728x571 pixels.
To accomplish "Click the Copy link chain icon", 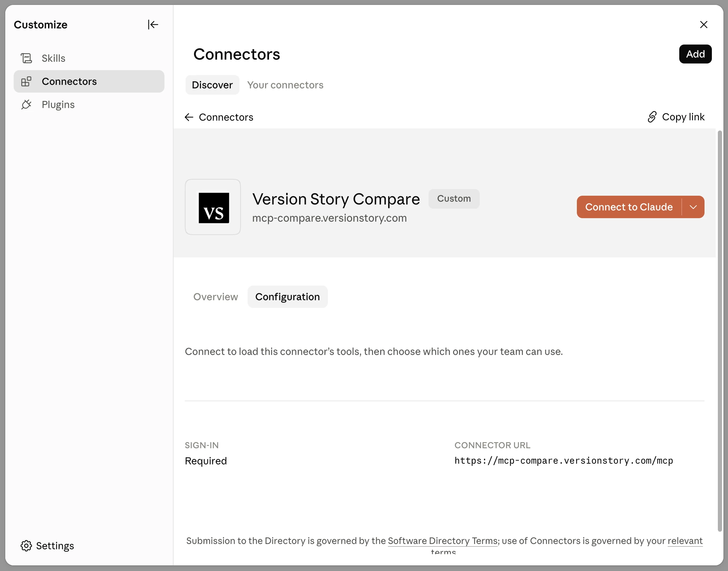I will [652, 117].
